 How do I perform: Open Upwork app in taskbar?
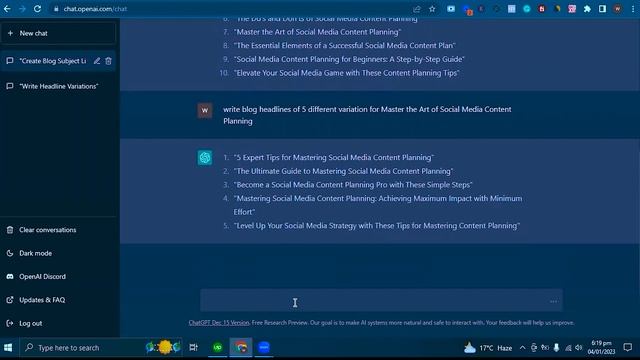point(218,347)
